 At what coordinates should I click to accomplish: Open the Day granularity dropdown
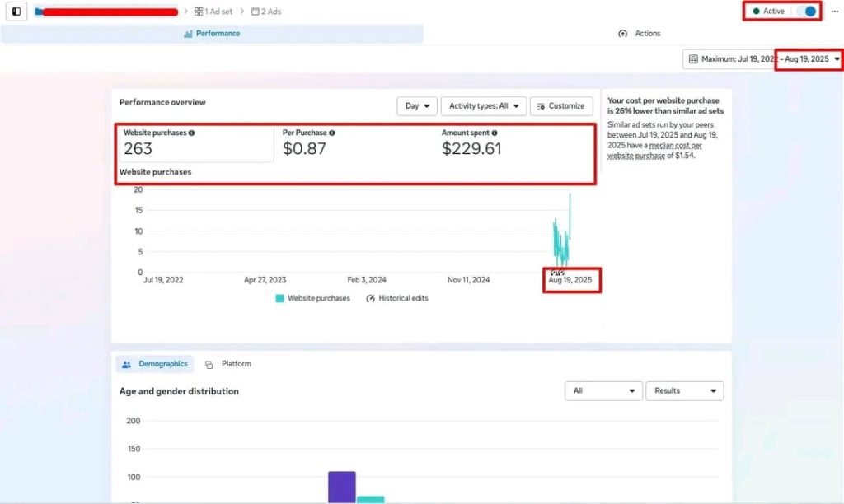pyautogui.click(x=417, y=106)
